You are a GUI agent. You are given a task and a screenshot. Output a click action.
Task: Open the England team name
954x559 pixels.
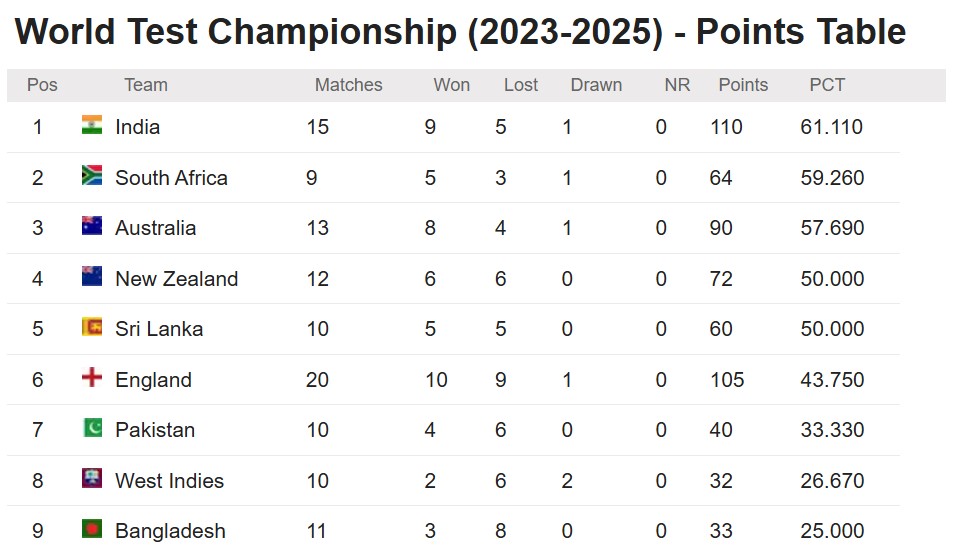[153, 380]
